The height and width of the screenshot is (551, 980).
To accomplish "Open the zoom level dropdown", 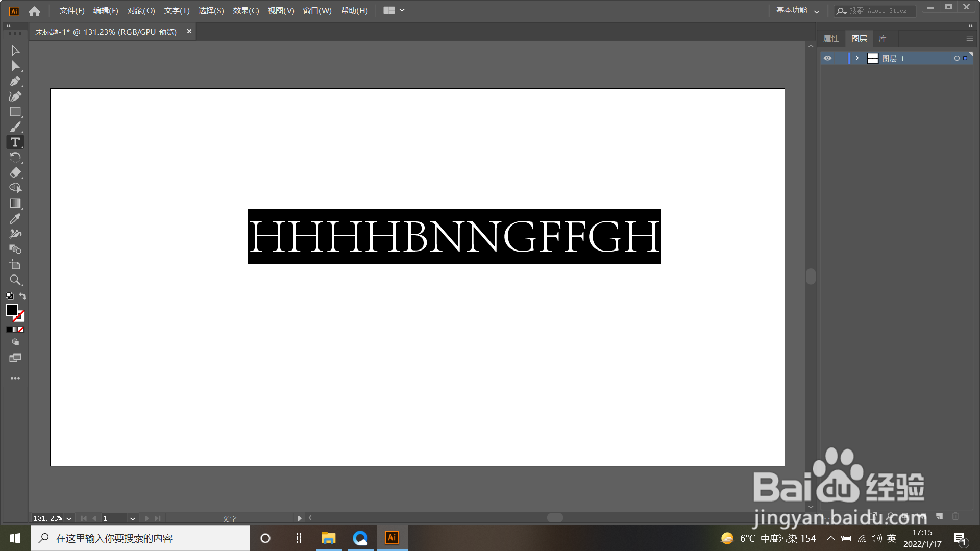I will click(x=69, y=518).
